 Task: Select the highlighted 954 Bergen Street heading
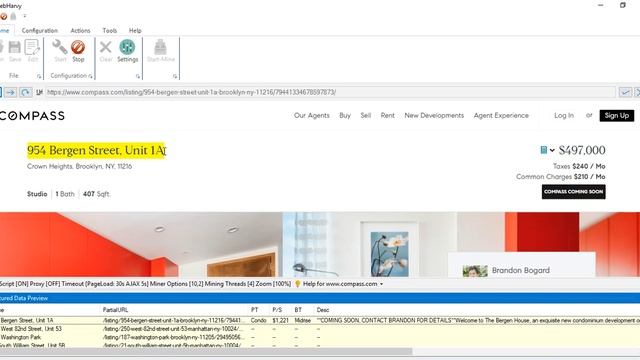(96, 150)
